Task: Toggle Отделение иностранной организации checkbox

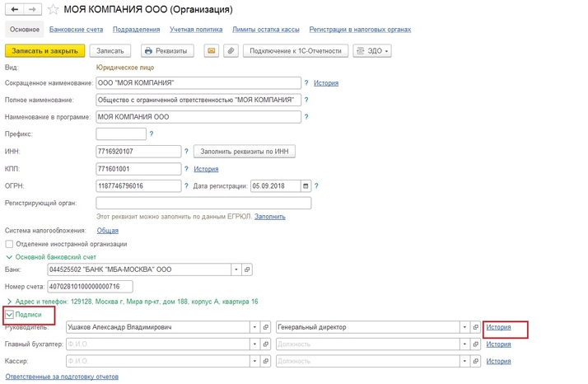Action: (x=9, y=244)
